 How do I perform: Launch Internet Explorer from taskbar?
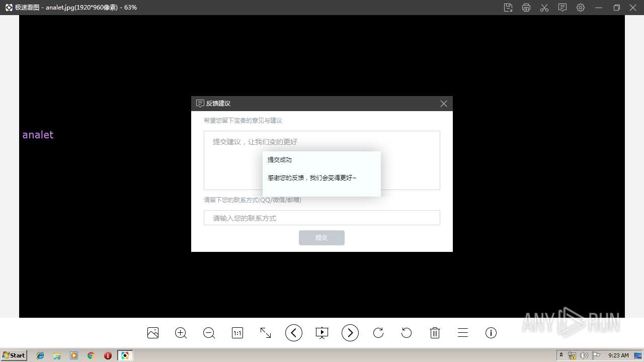coord(40,355)
